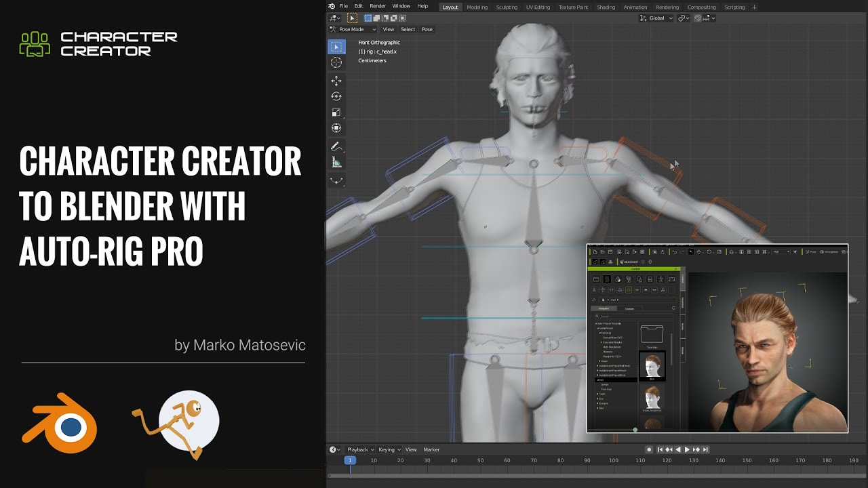Viewport: 868px width, 488px height.
Task: Open the Marker menu in timeline
Action: pyautogui.click(x=431, y=449)
